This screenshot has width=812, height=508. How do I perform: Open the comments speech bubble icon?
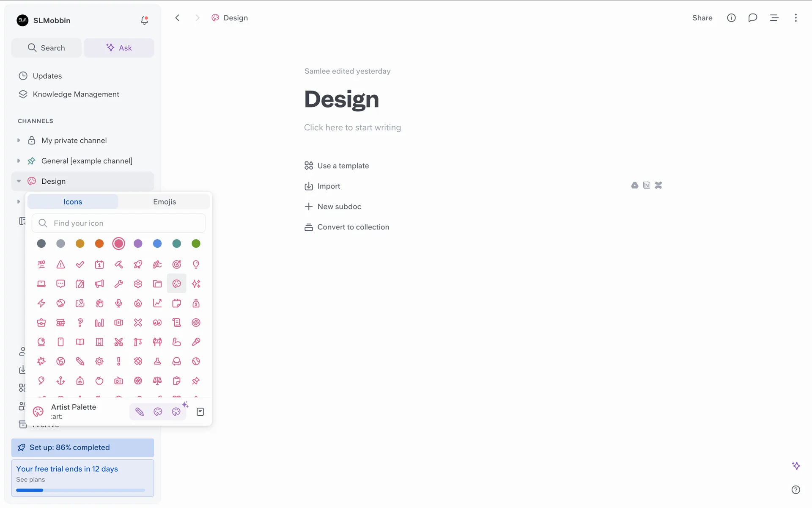pos(752,18)
